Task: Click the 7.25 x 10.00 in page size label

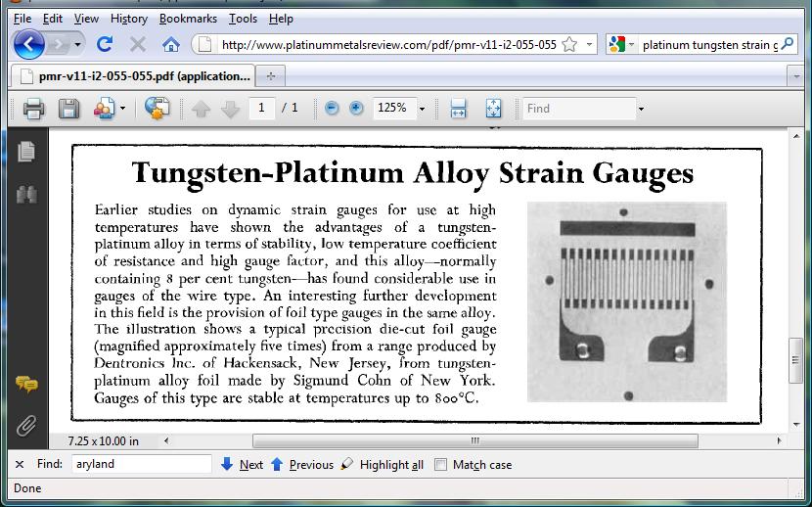Action: click(x=103, y=441)
